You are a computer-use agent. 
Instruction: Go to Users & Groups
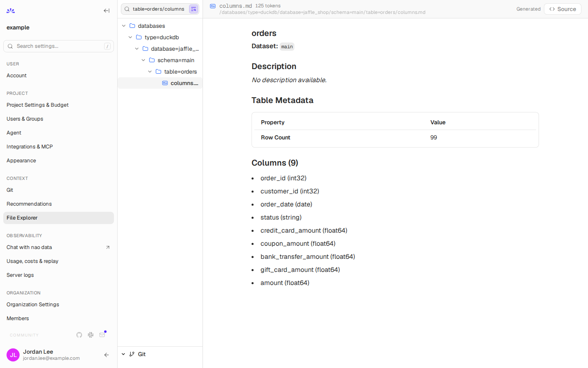coord(58,119)
